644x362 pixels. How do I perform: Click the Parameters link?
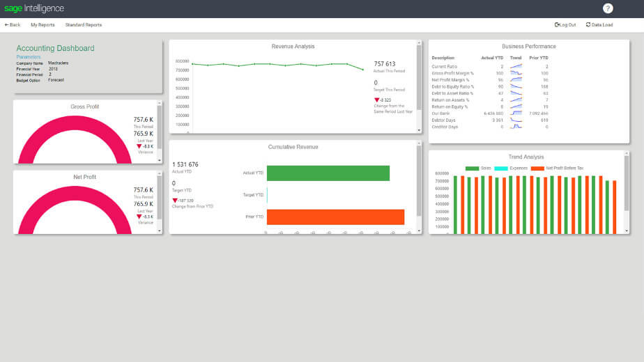[x=29, y=57]
